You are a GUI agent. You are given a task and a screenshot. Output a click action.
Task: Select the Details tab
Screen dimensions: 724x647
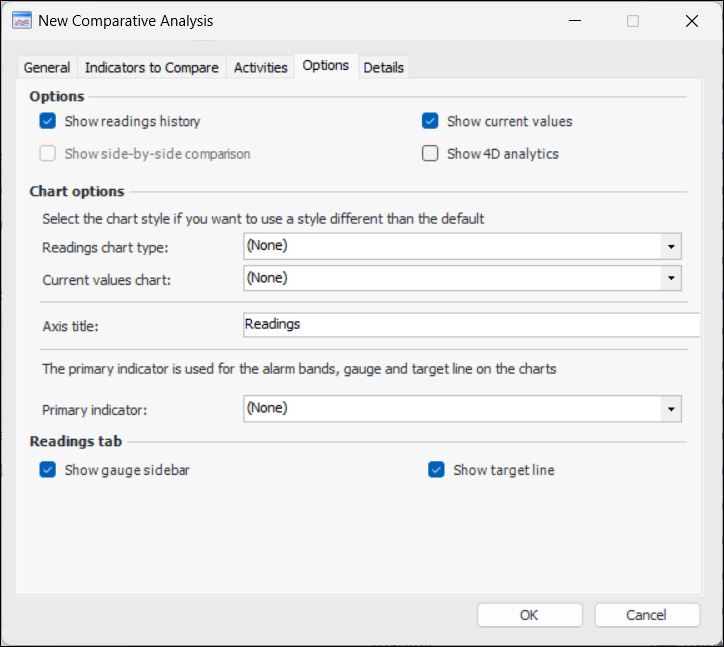pos(384,68)
